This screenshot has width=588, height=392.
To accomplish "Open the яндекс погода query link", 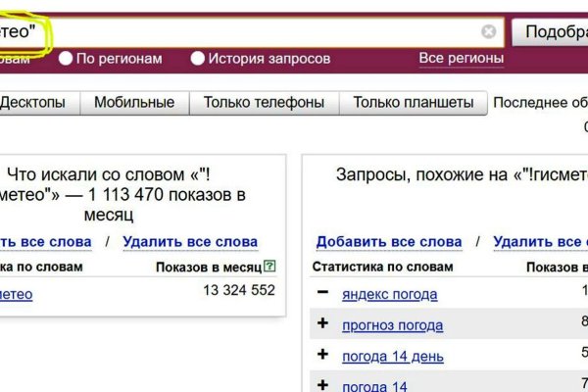I will pyautogui.click(x=389, y=294).
